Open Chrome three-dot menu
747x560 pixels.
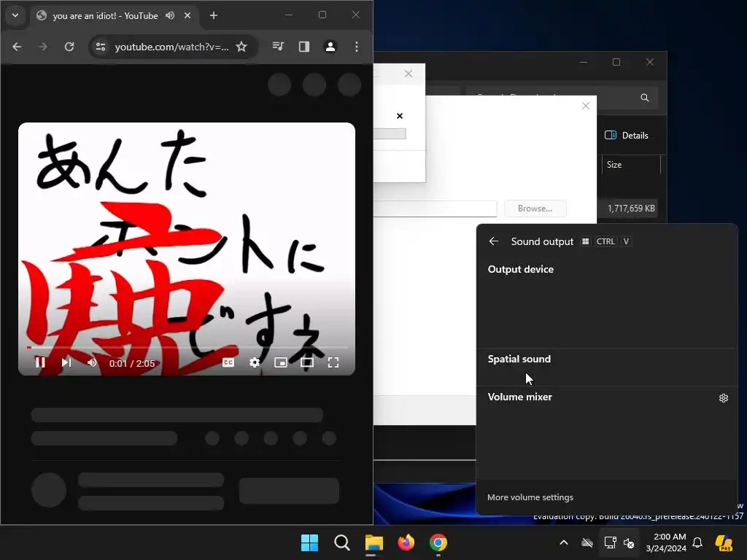coord(356,47)
